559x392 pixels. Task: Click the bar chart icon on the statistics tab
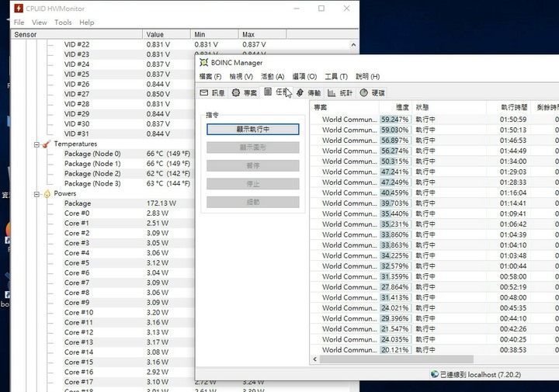pyautogui.click(x=332, y=92)
